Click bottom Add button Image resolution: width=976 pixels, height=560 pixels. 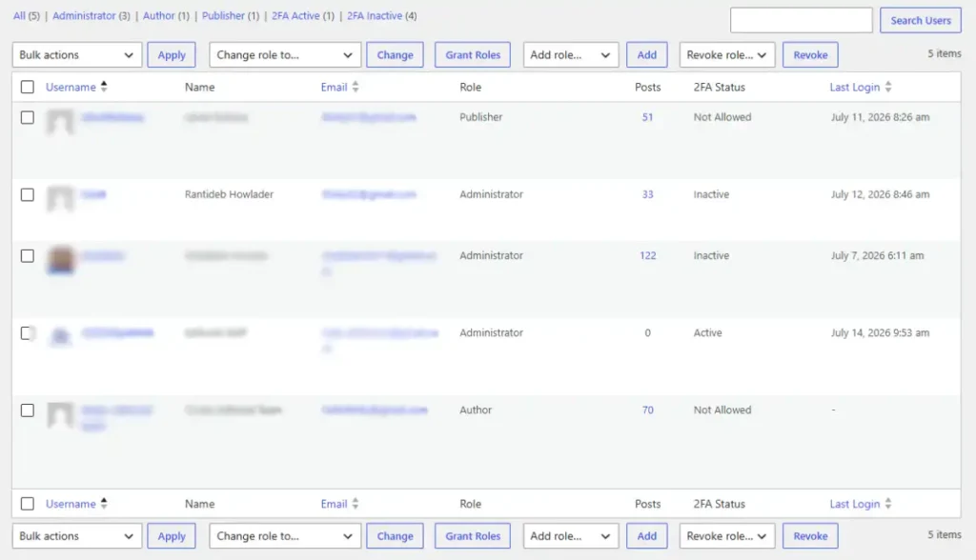coord(647,536)
